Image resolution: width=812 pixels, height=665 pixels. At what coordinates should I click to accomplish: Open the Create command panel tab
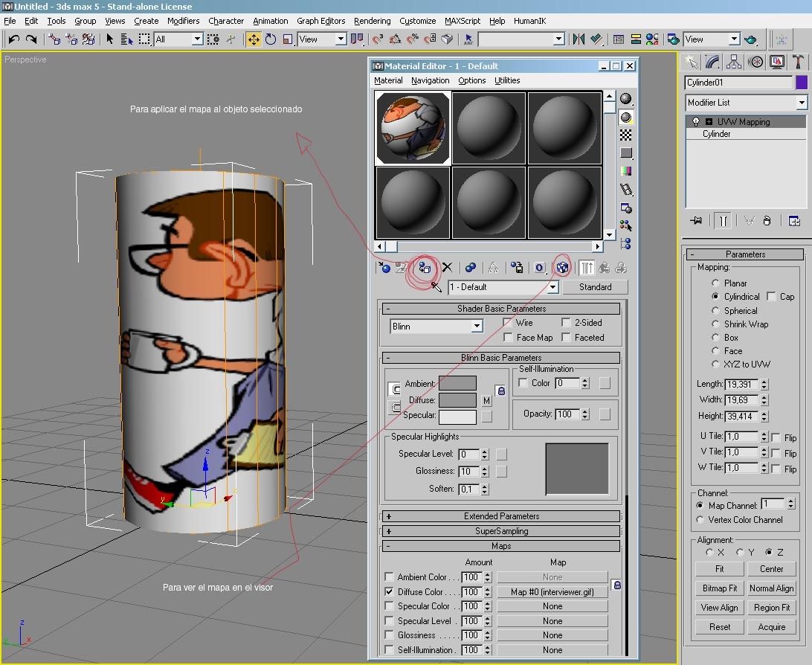(x=692, y=62)
